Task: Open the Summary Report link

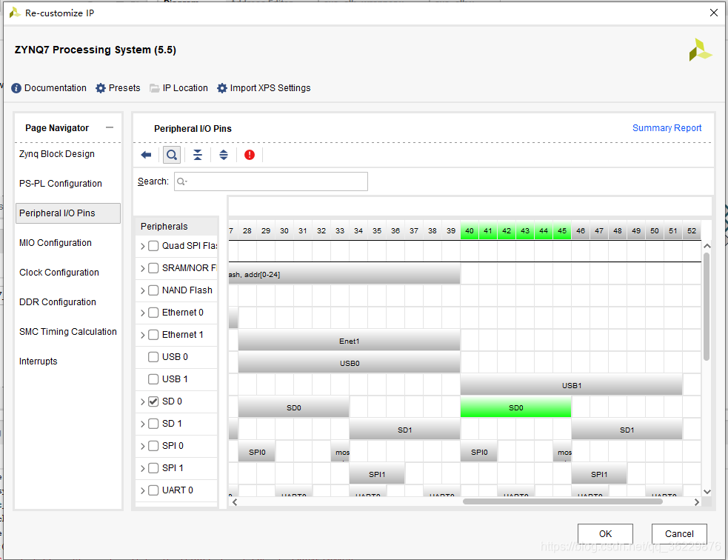Action: pos(667,128)
